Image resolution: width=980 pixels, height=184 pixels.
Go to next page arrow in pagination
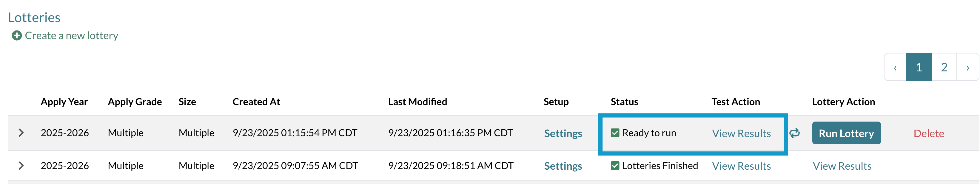[967, 68]
